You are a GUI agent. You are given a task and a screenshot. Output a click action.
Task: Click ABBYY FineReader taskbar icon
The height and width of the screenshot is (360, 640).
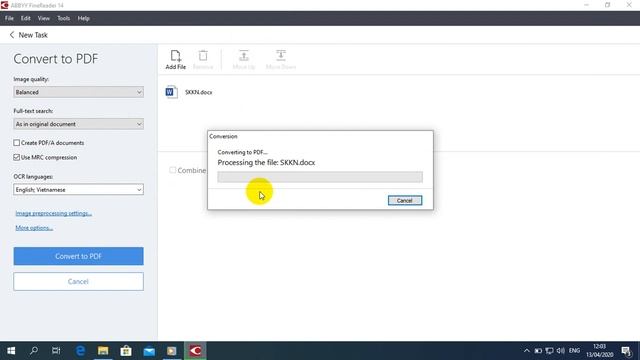point(195,351)
